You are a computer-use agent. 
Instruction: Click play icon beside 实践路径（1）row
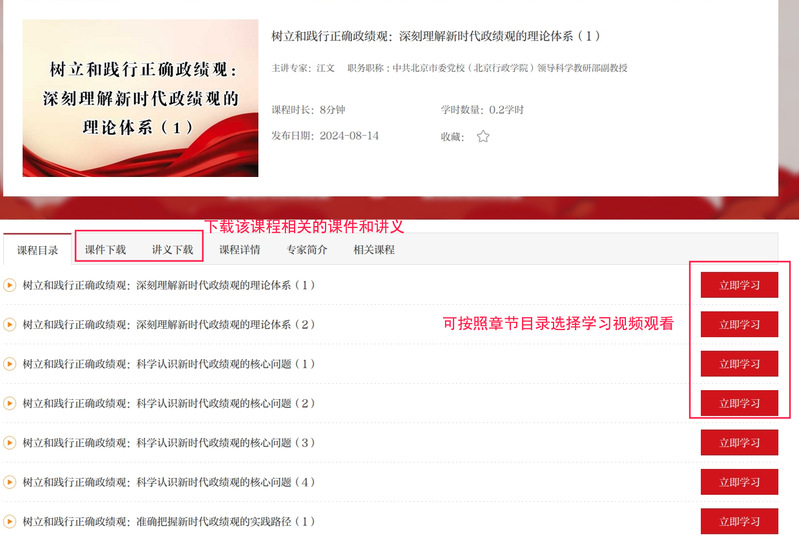pyautogui.click(x=10, y=521)
